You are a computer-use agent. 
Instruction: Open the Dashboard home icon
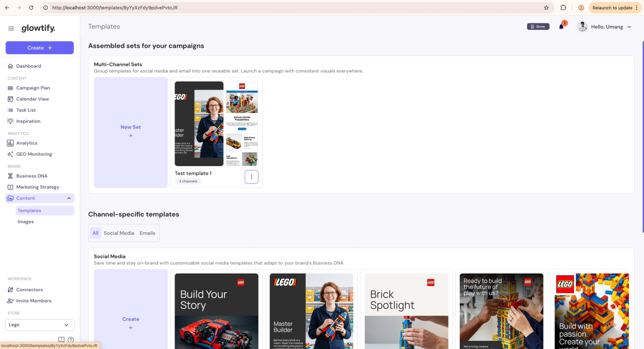tap(10, 66)
